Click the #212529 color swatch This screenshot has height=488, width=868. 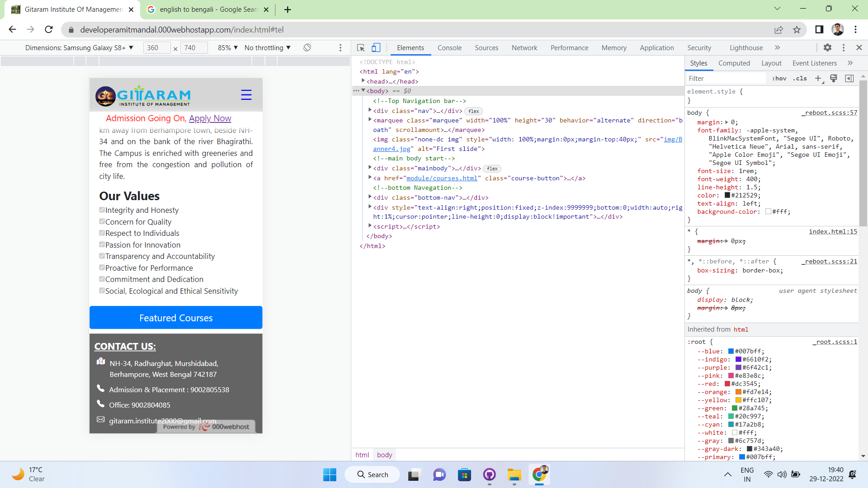tap(727, 196)
